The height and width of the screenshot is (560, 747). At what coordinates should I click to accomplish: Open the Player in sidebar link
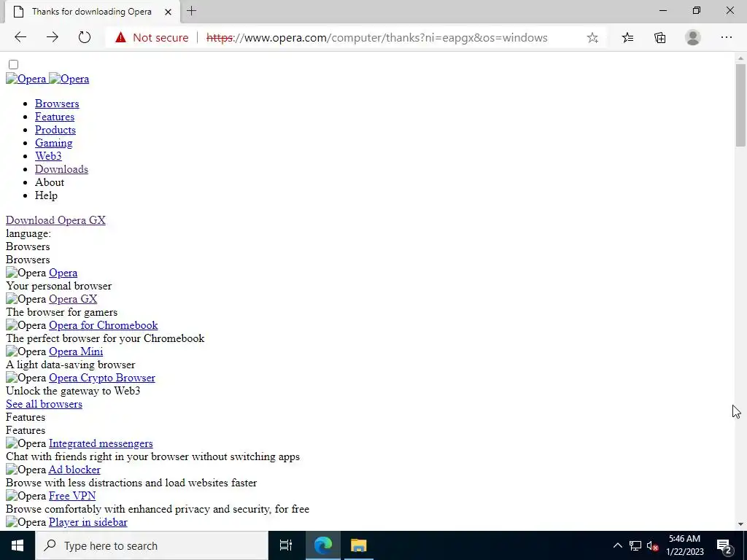[x=88, y=522]
